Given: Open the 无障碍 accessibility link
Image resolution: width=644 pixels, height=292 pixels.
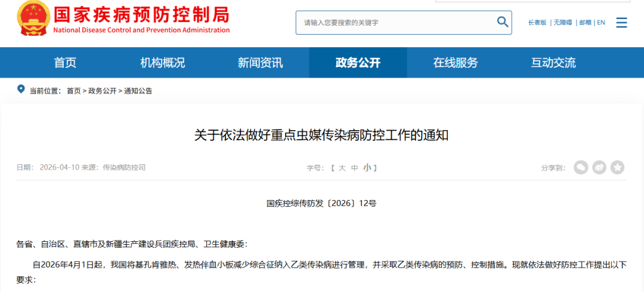Looking at the screenshot, I should [x=562, y=23].
